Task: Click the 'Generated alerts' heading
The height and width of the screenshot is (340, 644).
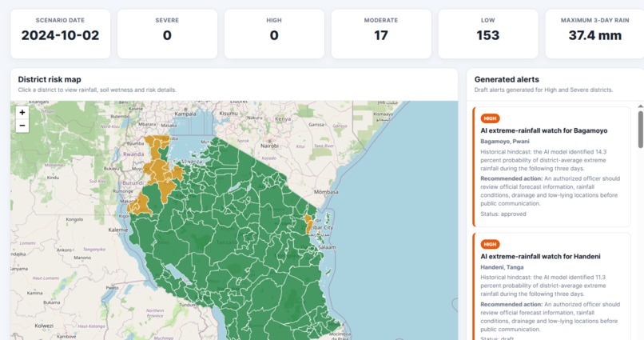Action: click(507, 79)
